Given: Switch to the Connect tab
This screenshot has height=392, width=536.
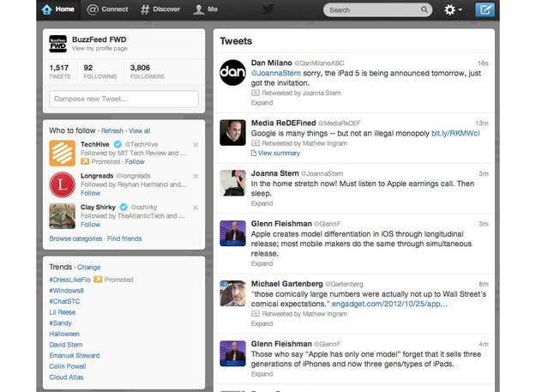Looking at the screenshot, I should 107,9.
